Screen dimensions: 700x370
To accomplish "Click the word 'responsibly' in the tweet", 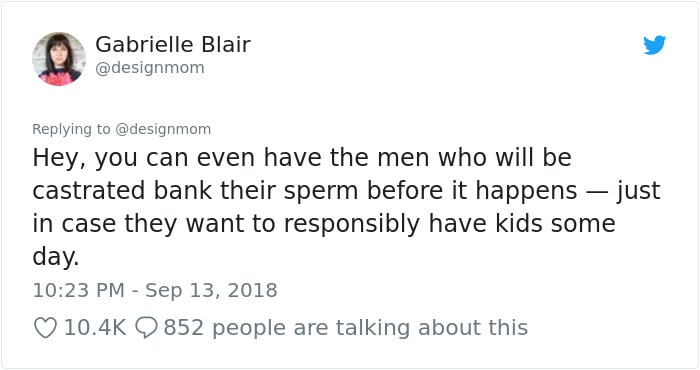I will (352, 224).
